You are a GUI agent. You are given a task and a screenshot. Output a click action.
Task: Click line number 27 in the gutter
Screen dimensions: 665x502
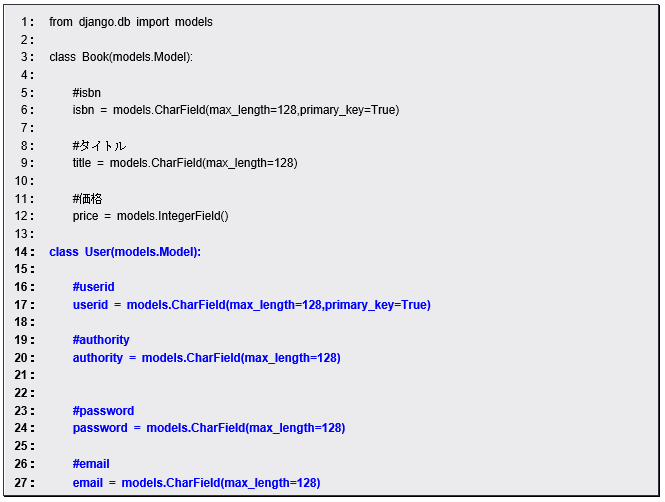coord(24,483)
